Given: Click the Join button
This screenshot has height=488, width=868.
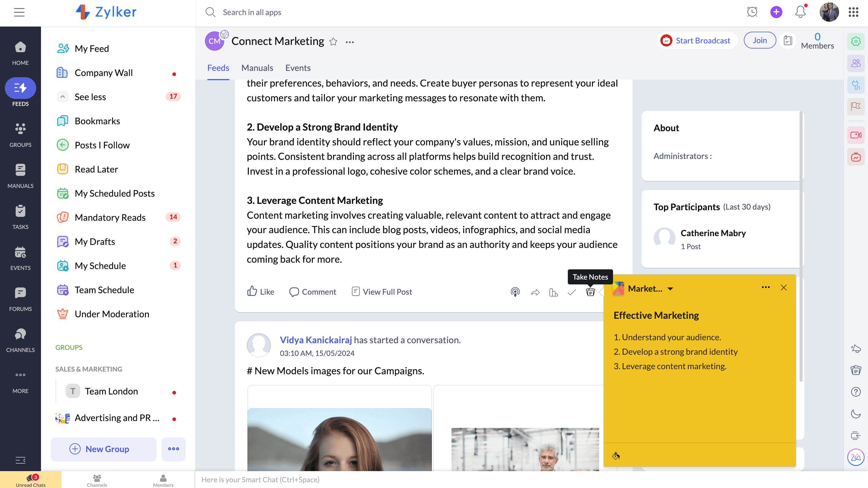Looking at the screenshot, I should tap(759, 40).
